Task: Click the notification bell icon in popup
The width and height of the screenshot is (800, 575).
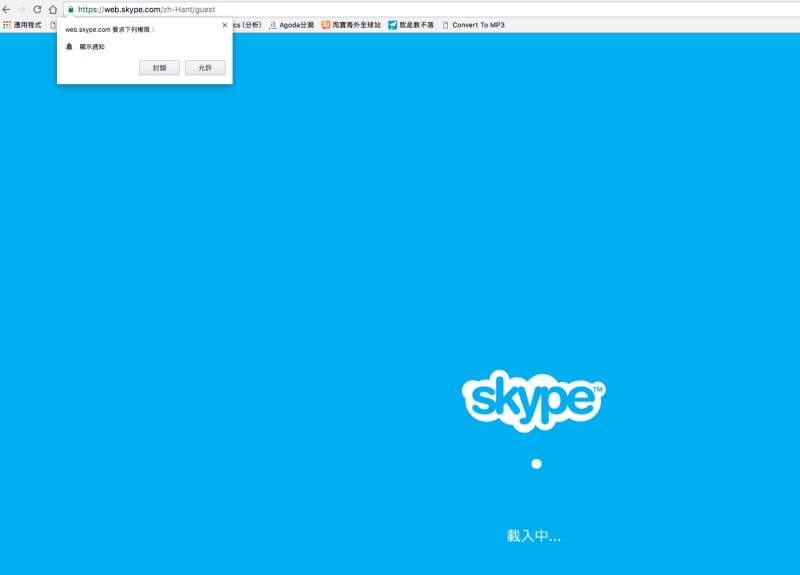Action: [69, 46]
